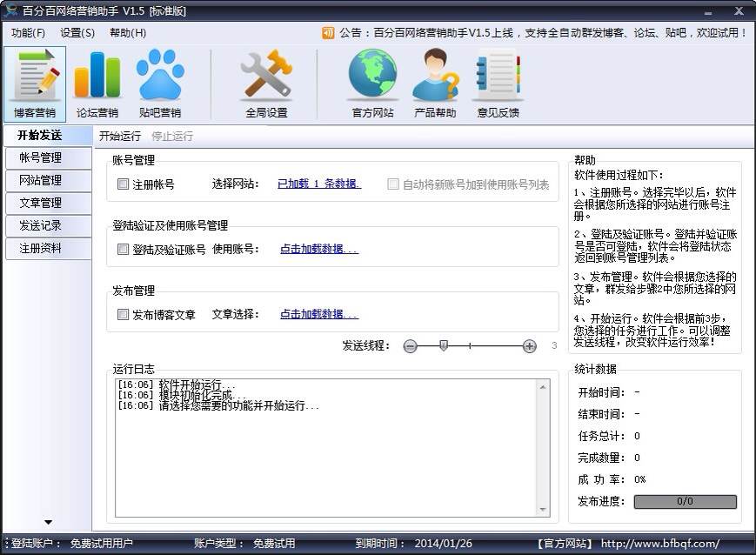Click the 免费试用用户 login account text
This screenshot has height=555, width=756.
pos(101,544)
